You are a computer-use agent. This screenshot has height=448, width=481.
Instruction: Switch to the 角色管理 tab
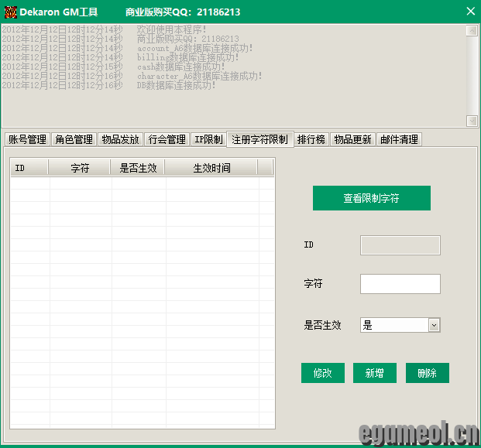click(x=74, y=139)
